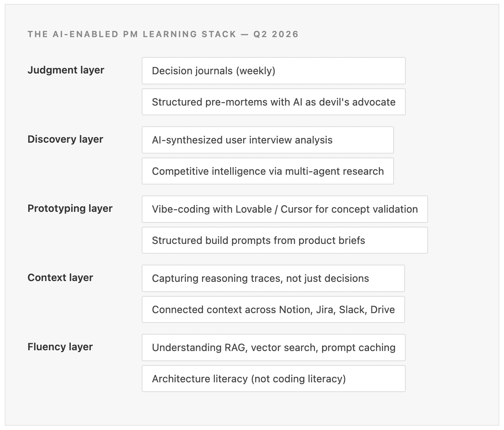Select the competitive intelligence via multi-agent research box
This screenshot has height=430, width=504.
267,171
